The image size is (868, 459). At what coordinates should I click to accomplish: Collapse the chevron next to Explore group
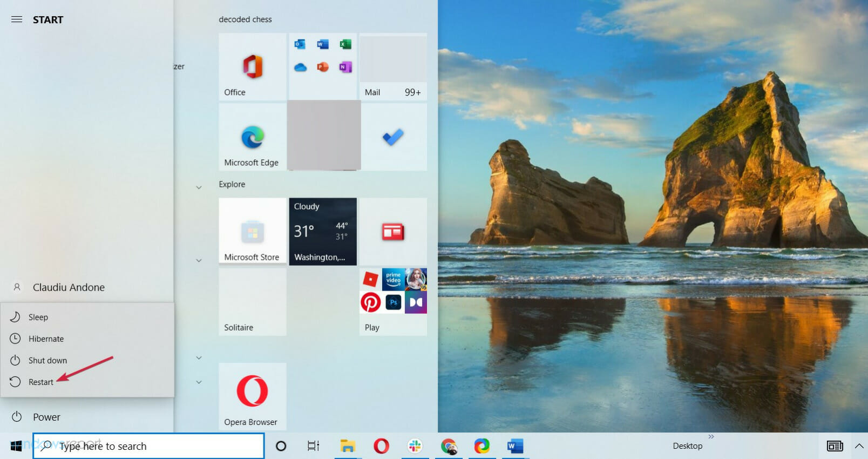pos(199,187)
